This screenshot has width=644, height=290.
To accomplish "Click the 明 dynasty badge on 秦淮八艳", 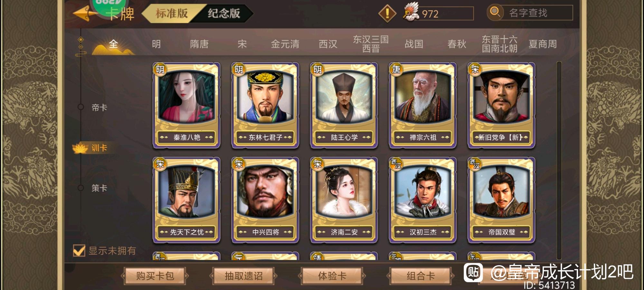I will (x=160, y=69).
